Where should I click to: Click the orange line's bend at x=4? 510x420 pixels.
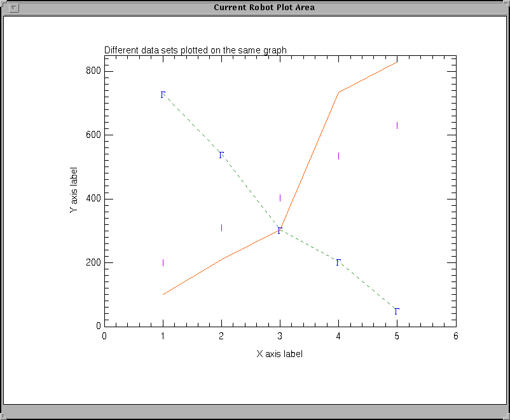pos(338,93)
